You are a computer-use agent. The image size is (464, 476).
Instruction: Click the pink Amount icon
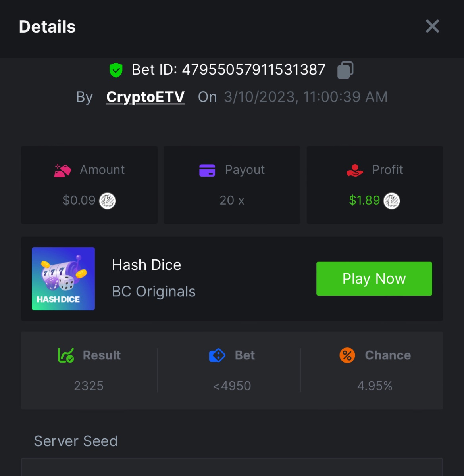click(x=63, y=170)
